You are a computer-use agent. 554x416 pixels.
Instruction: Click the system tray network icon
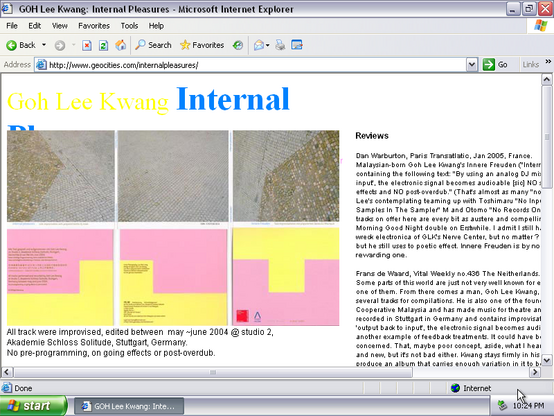click(502, 405)
